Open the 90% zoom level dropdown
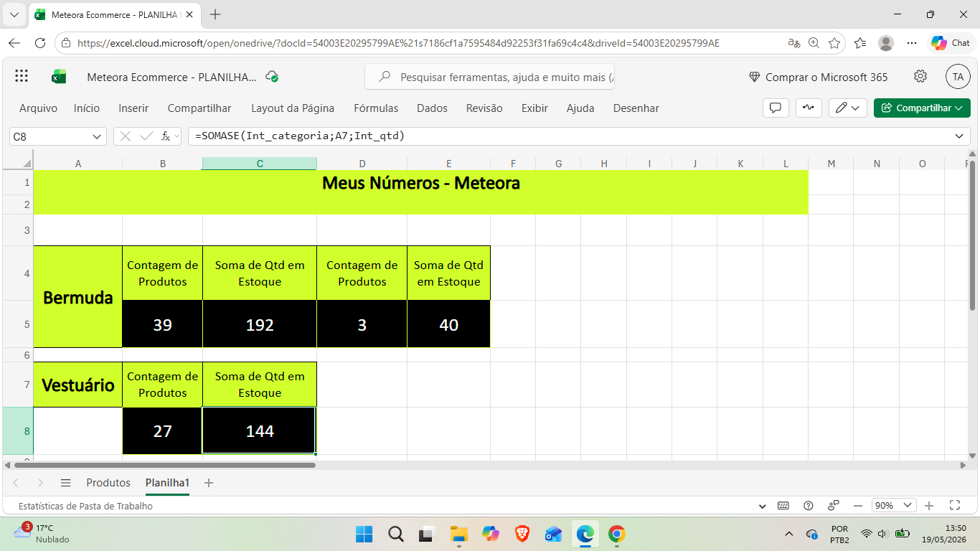Viewport: 980px width, 551px height. pos(894,505)
